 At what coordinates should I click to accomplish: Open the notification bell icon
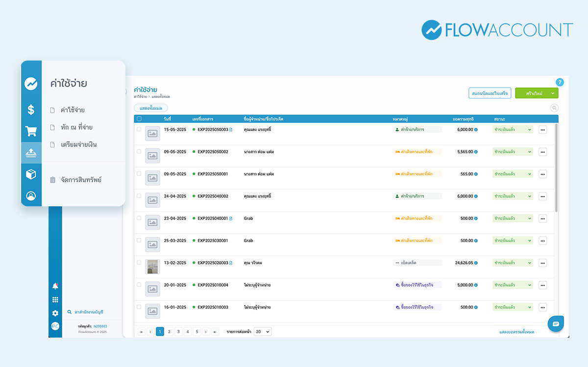click(x=55, y=286)
